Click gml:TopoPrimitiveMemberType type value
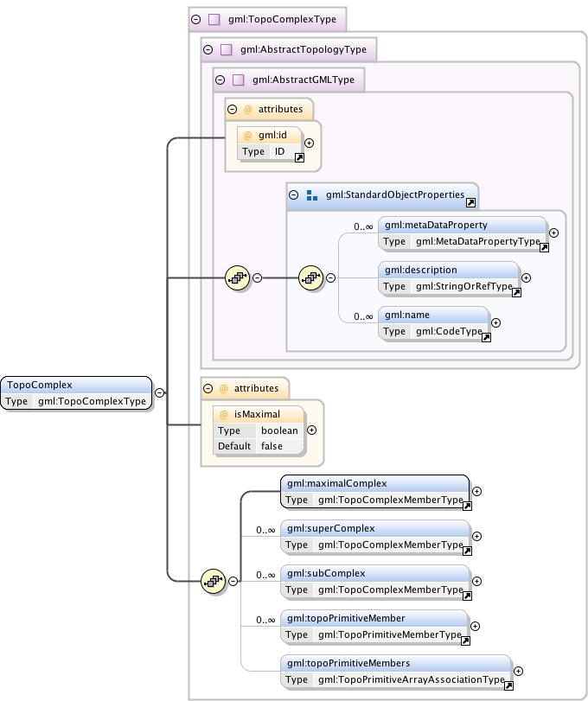The height and width of the screenshot is (701, 588). (x=390, y=634)
